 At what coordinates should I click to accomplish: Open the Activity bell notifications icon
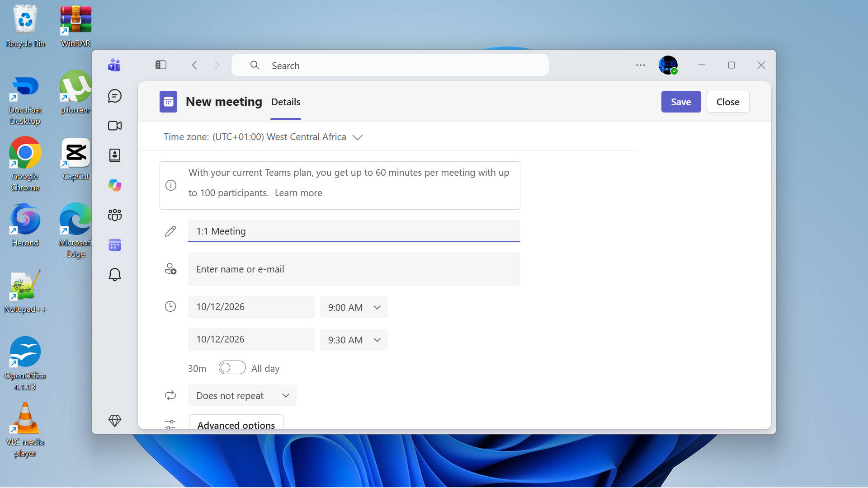point(115,275)
